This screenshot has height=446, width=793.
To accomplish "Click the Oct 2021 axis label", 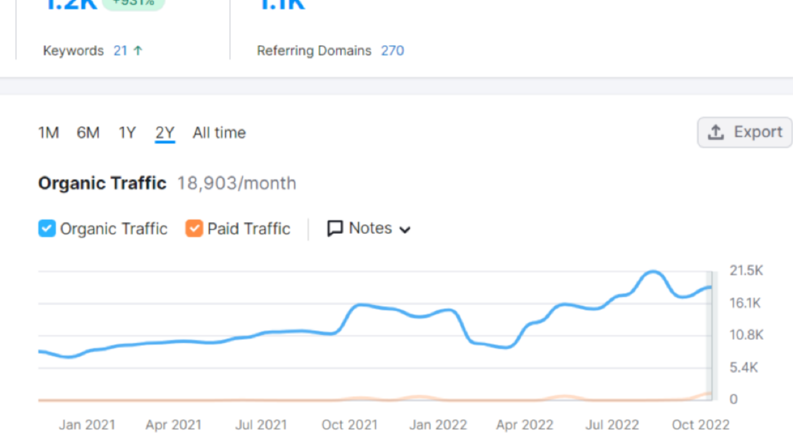I will pyautogui.click(x=349, y=425).
